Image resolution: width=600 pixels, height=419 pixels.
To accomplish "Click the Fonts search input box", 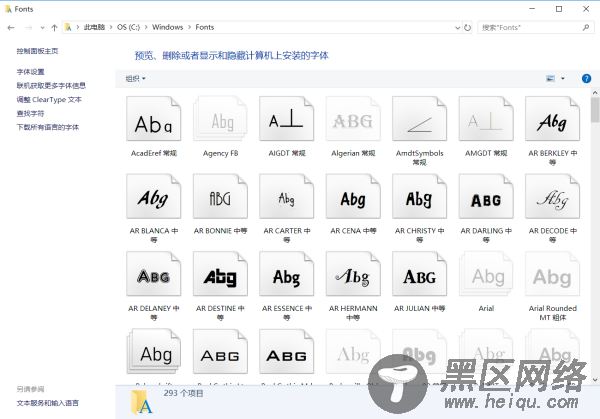I will (x=536, y=28).
